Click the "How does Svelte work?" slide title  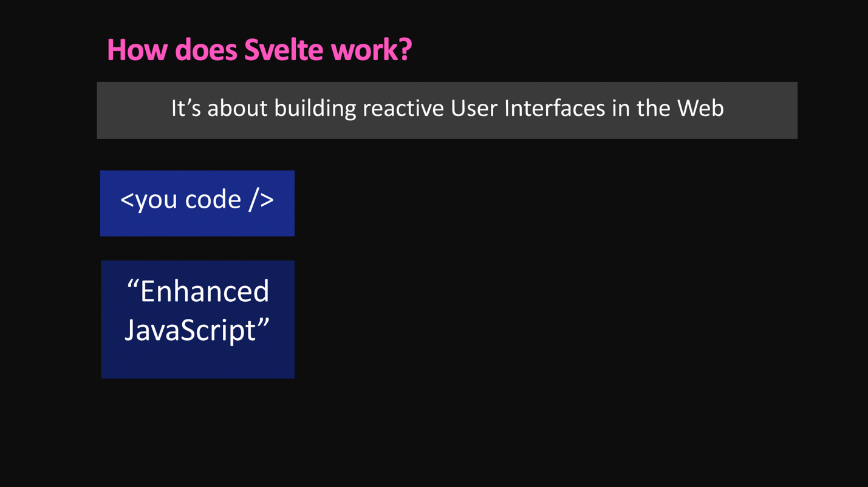point(259,50)
